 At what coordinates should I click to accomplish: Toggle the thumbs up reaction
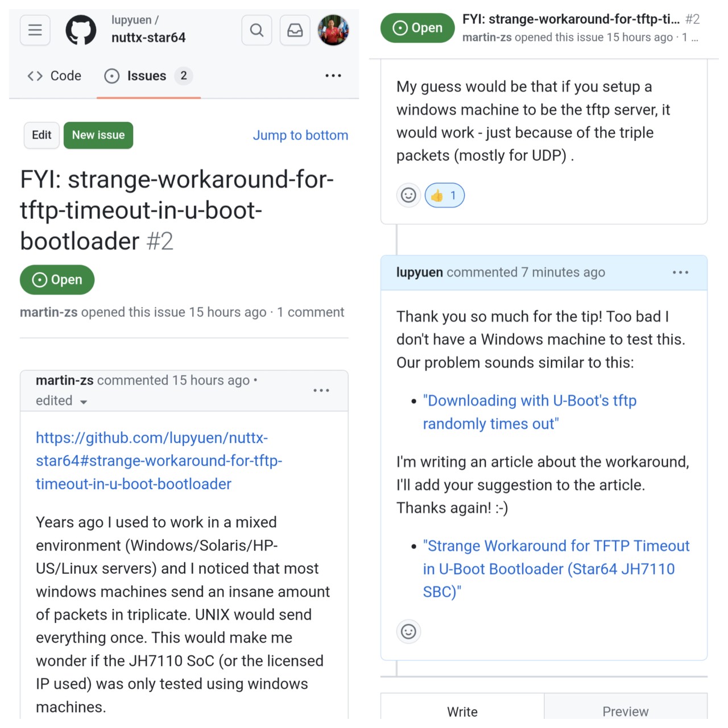pos(445,196)
